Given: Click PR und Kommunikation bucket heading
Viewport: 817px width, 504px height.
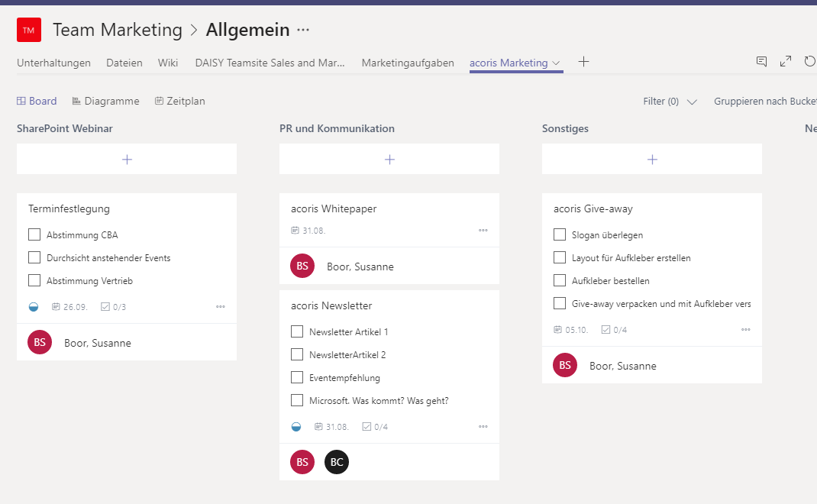Looking at the screenshot, I should coord(337,128).
